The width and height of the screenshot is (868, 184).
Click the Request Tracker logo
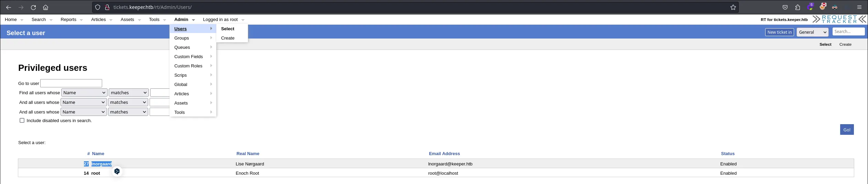pos(839,19)
